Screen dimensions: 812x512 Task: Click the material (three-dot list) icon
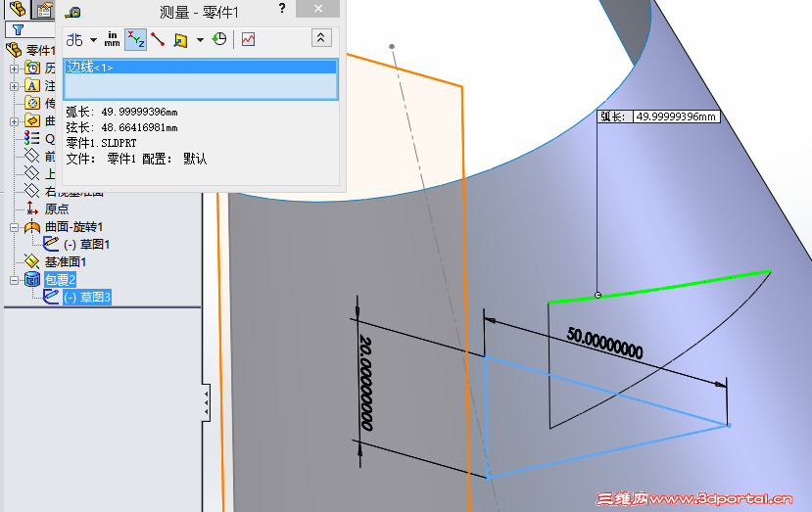(x=32, y=138)
